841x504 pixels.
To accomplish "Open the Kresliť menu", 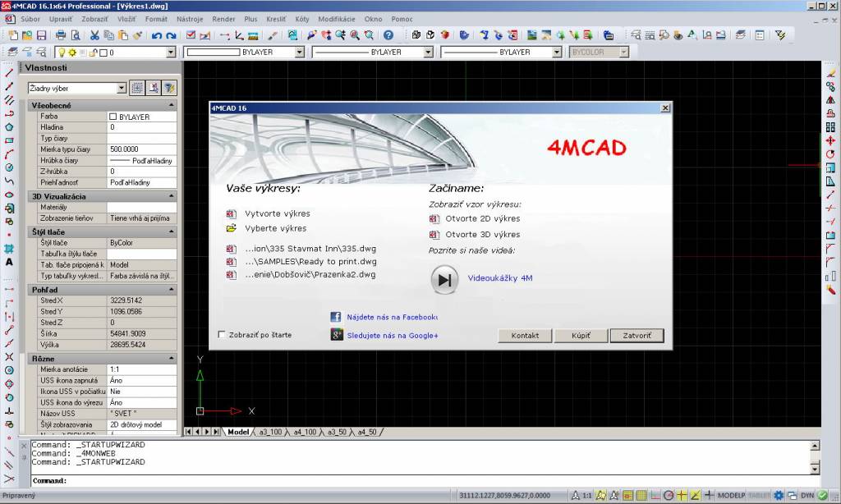I will [x=276, y=19].
